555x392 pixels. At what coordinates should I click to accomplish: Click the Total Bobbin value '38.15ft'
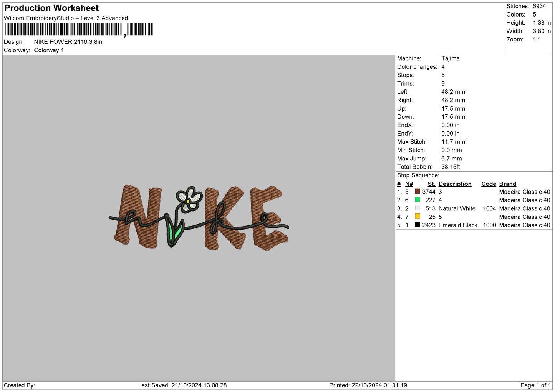pos(451,167)
